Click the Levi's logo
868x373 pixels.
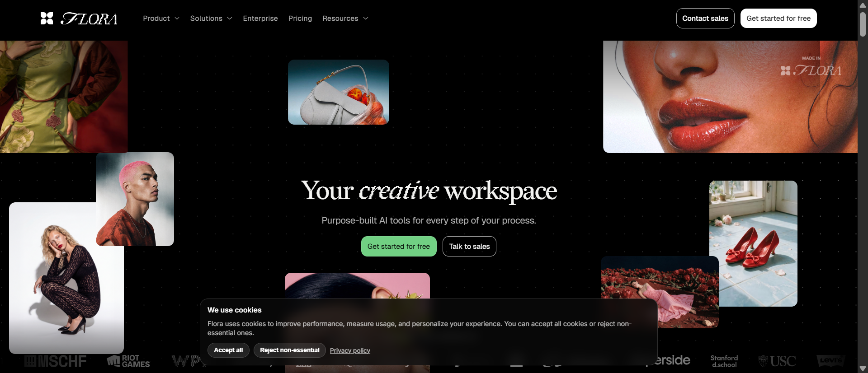coord(831,361)
